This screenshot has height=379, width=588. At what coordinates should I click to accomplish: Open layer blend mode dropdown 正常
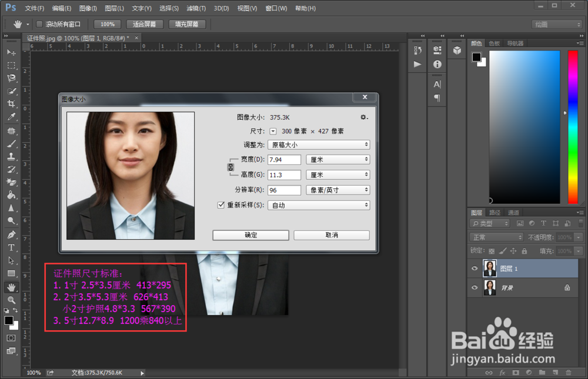[496, 237]
